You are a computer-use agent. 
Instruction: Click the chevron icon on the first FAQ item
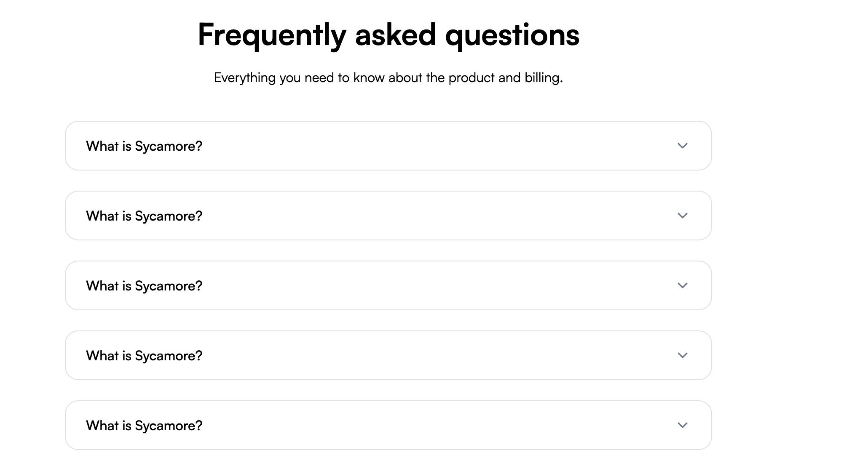(x=682, y=146)
